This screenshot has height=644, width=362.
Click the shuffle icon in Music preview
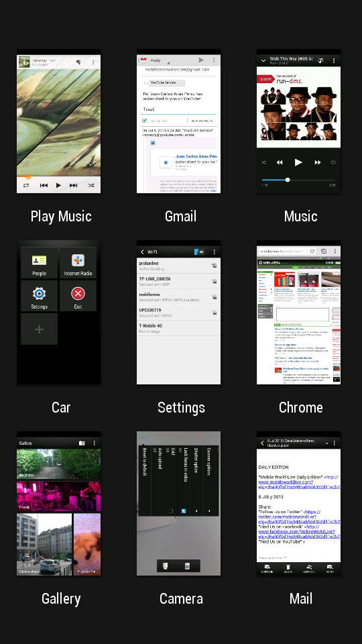(264, 162)
